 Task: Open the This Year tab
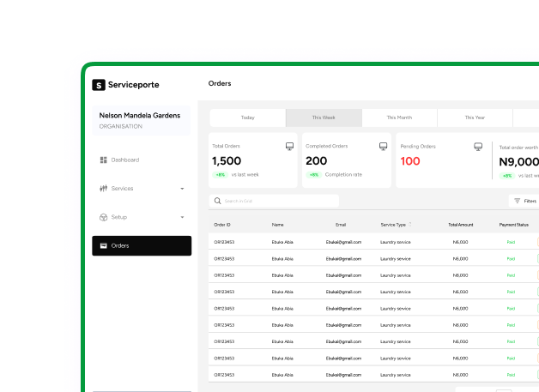click(475, 118)
